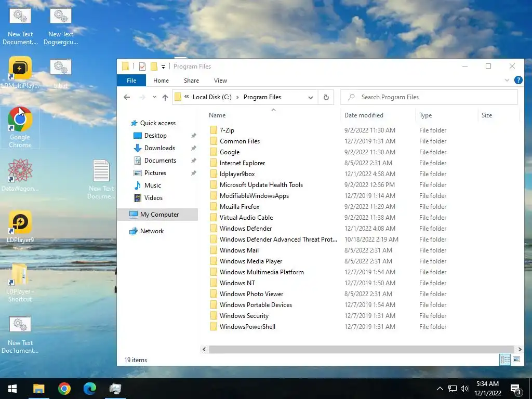The image size is (532, 399).
Task: Click left arrow of horizontal scrollbar
Action: click(x=204, y=350)
